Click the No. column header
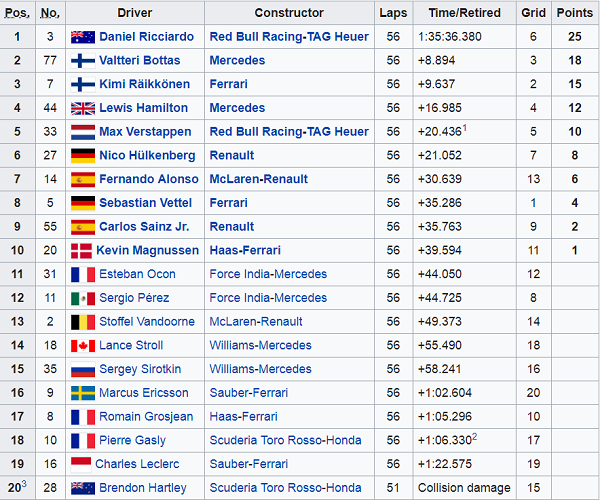Screen dimensions: 600x500 [50, 13]
